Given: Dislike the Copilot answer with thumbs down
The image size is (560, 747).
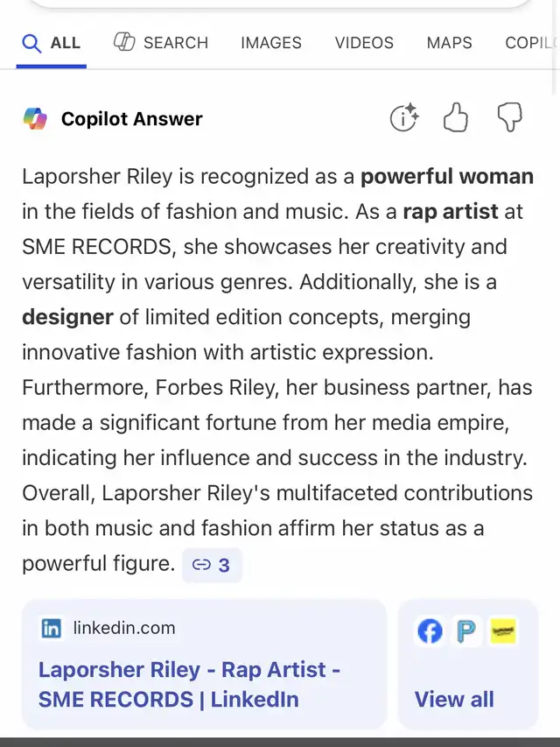Looking at the screenshot, I should click(509, 117).
